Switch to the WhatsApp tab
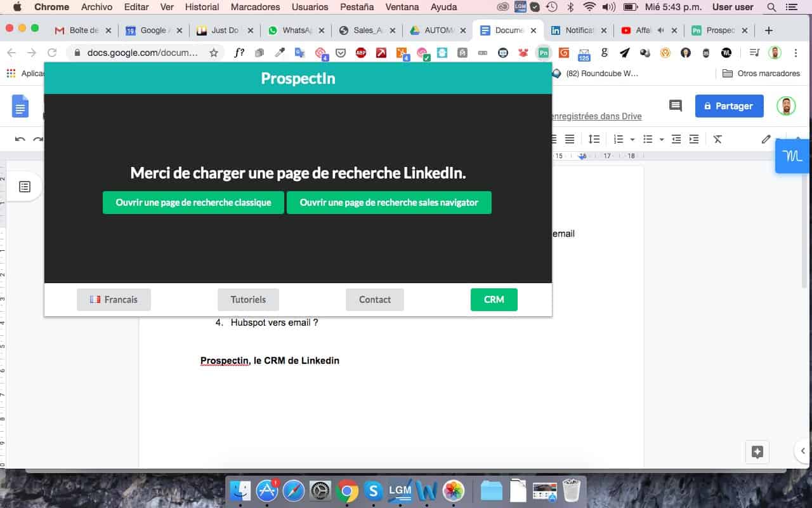Screen dimensions: 812x508 click(x=296, y=30)
